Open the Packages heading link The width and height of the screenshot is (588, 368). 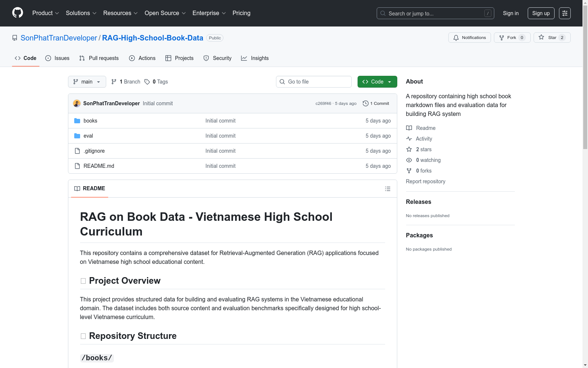(419, 235)
